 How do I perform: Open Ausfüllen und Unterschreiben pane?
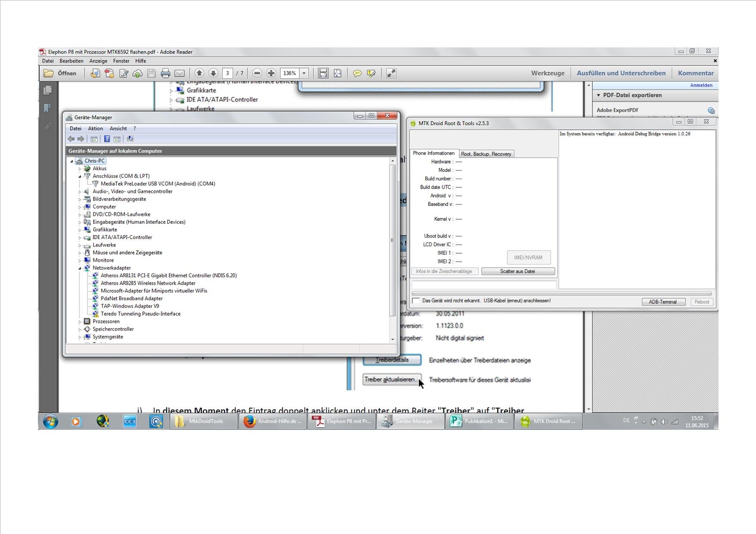(621, 73)
